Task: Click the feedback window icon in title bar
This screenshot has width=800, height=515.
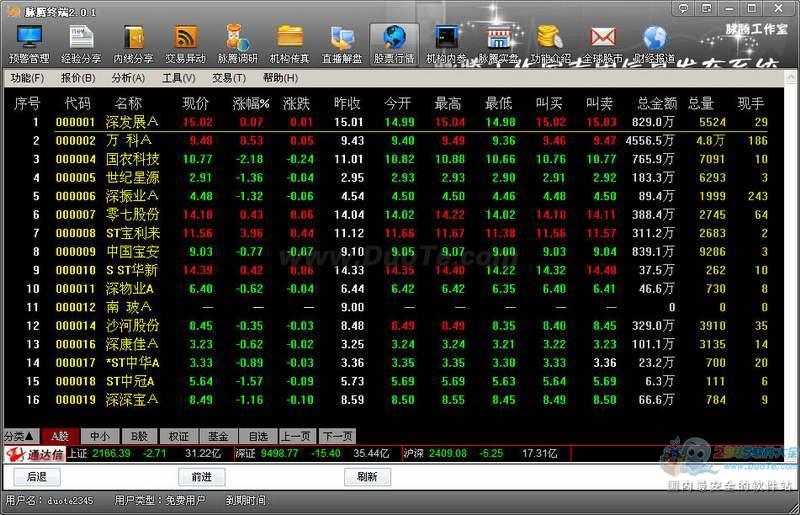Action: point(706,8)
